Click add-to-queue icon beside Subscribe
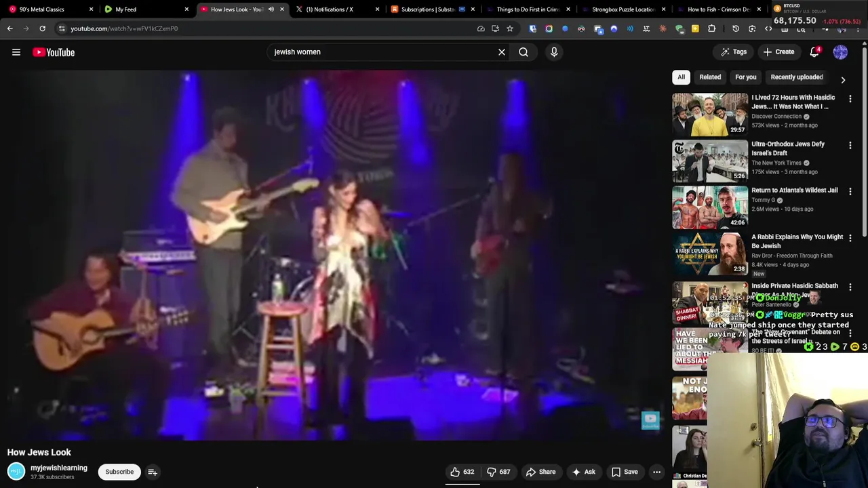The height and width of the screenshot is (488, 868). click(153, 472)
